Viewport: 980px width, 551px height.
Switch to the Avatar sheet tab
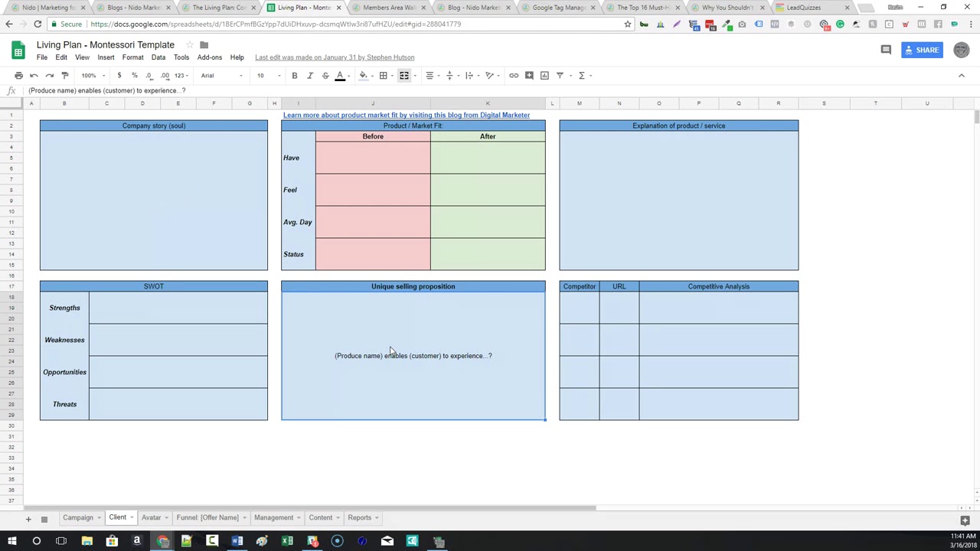tap(151, 517)
